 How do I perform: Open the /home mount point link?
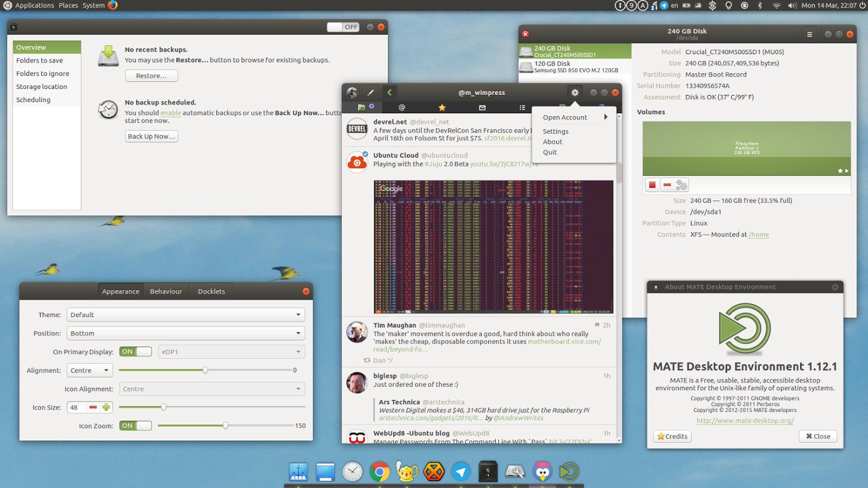[759, 235]
